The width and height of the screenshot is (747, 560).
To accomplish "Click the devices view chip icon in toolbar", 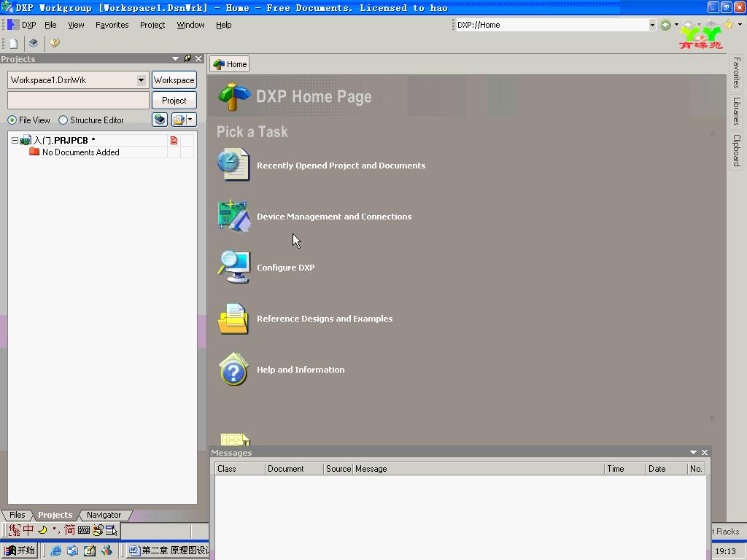I will [34, 43].
